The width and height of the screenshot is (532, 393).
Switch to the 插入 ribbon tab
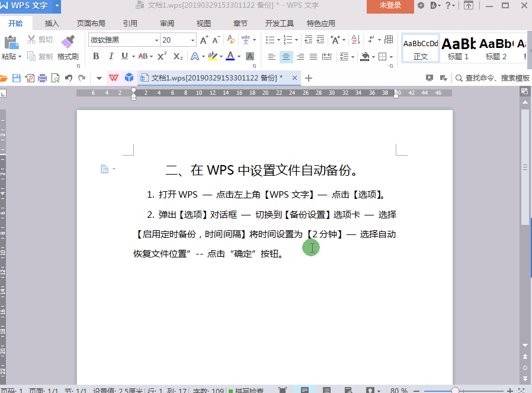52,23
